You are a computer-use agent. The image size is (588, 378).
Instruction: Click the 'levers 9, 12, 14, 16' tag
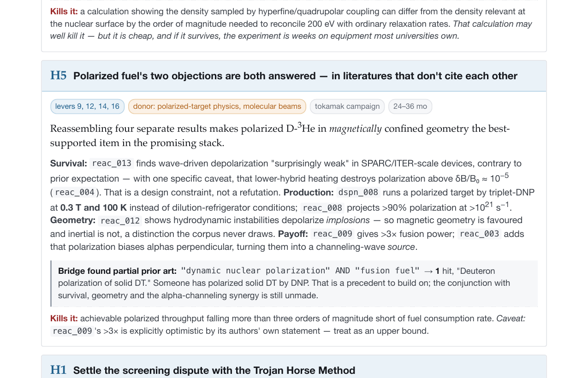coord(87,106)
